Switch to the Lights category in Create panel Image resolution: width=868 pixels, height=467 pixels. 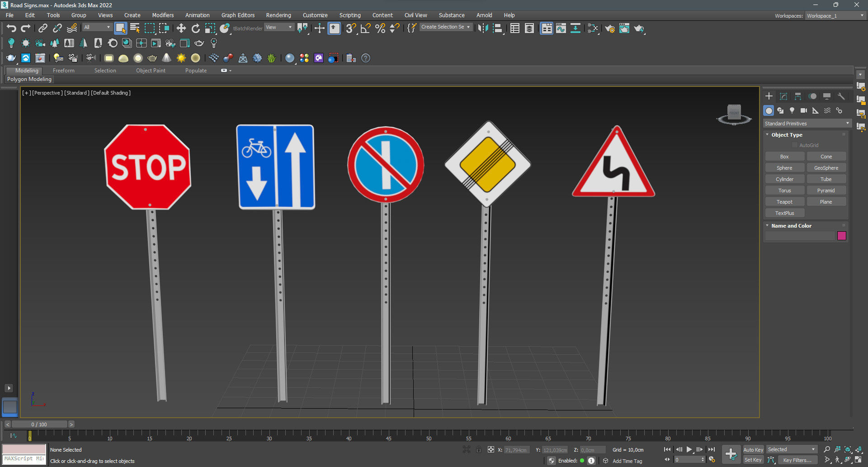[x=792, y=110]
